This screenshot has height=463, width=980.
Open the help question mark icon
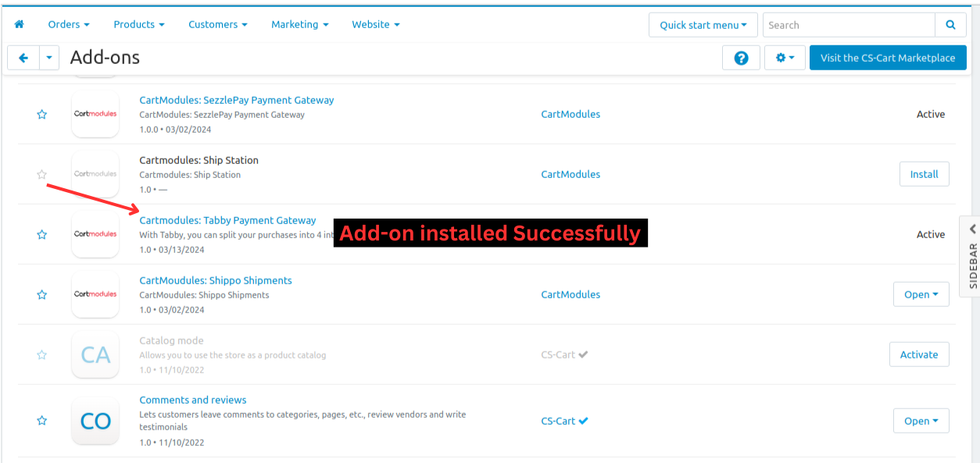741,58
